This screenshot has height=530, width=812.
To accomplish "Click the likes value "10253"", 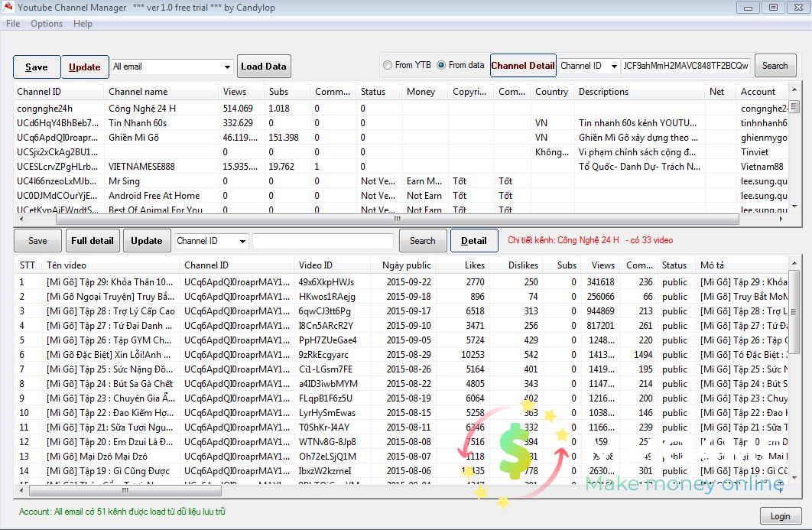I will click(473, 354).
